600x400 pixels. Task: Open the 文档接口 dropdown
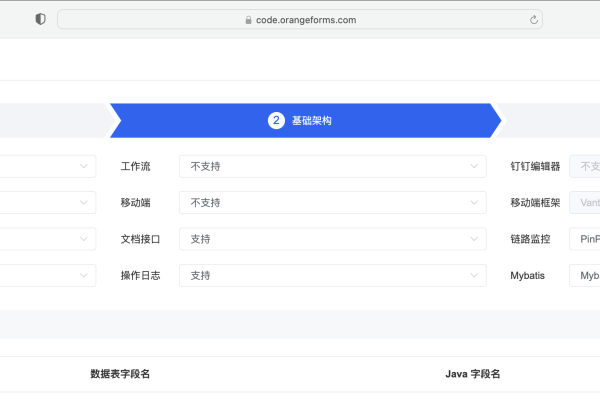[x=333, y=239]
